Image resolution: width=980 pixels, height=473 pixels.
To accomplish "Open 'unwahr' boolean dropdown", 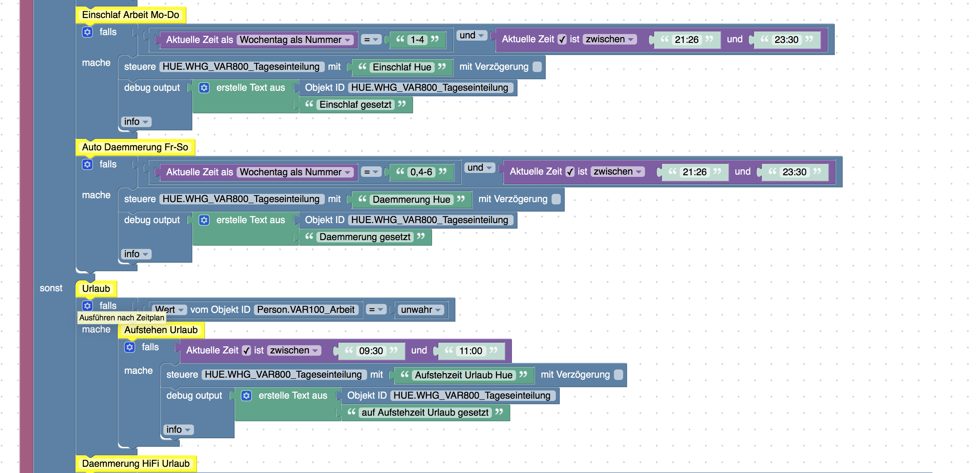I will point(421,310).
